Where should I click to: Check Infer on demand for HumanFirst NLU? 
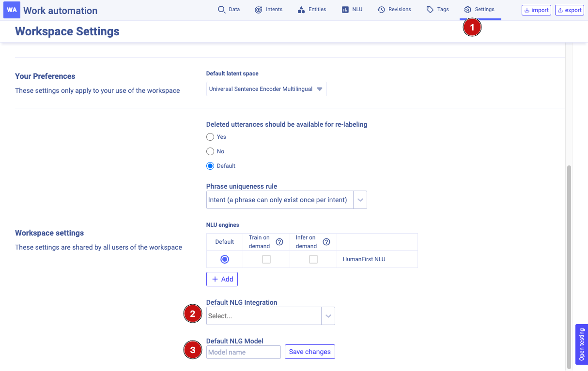point(313,259)
